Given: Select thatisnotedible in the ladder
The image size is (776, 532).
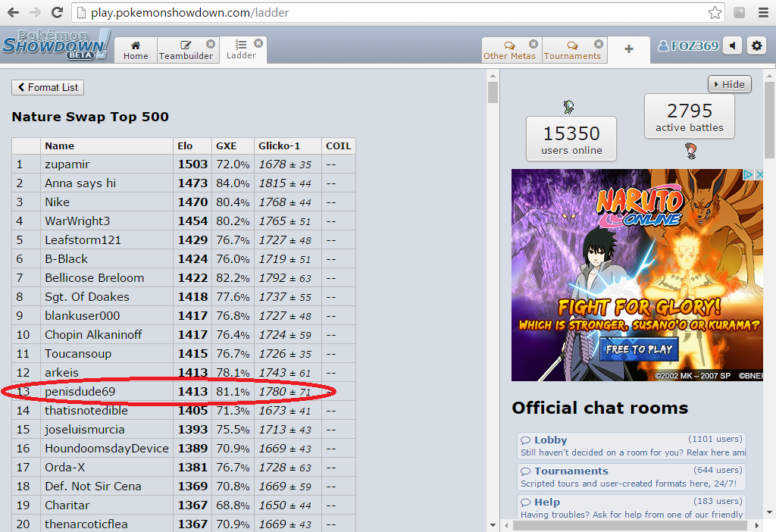Looking at the screenshot, I should [86, 410].
